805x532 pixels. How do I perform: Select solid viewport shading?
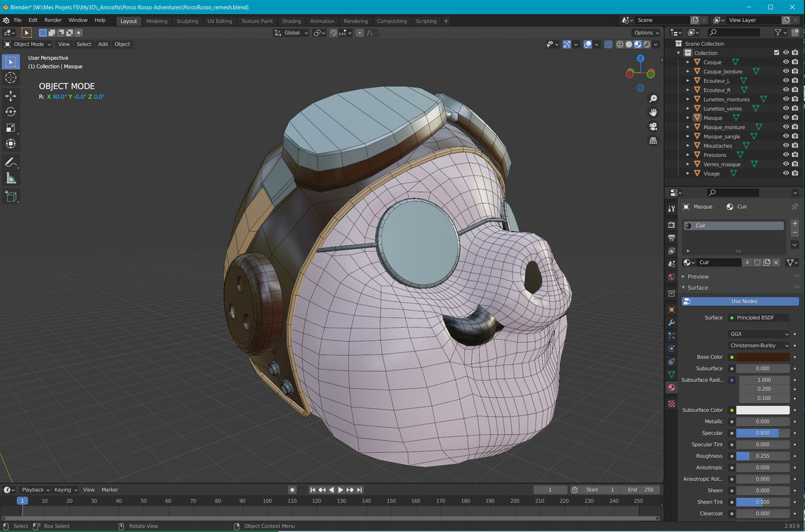click(x=629, y=45)
